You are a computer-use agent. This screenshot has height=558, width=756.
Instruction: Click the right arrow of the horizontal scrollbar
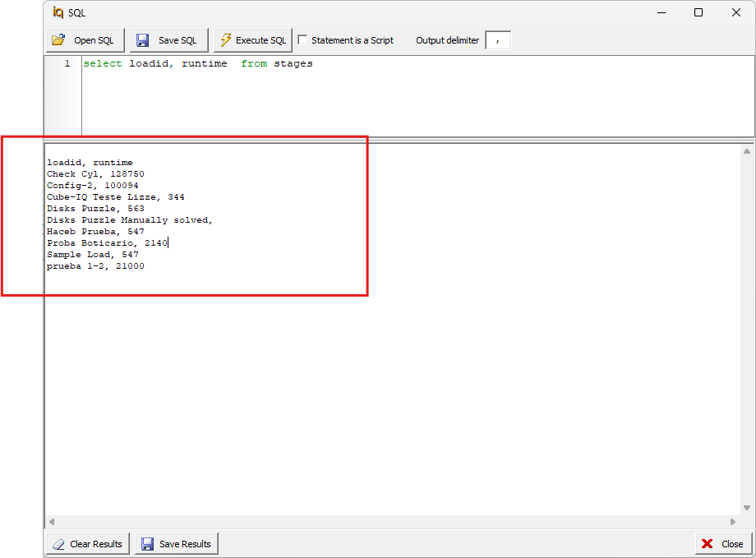pos(734,521)
